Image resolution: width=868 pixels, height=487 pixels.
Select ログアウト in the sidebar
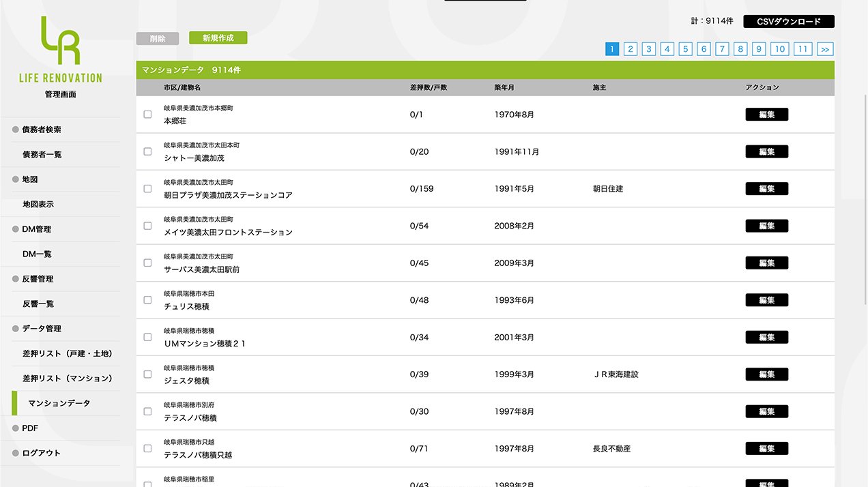pyautogui.click(x=41, y=453)
